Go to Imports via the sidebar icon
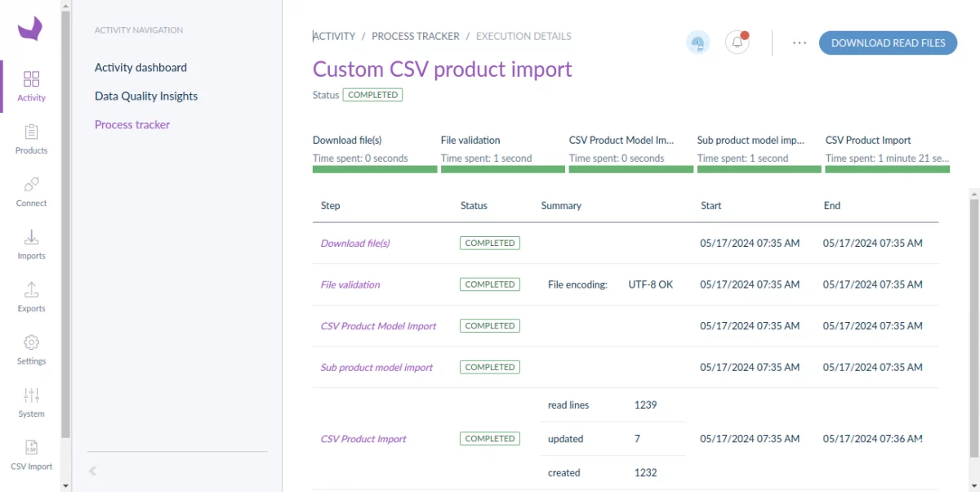Viewport: 980px width, 492px height. click(x=31, y=244)
